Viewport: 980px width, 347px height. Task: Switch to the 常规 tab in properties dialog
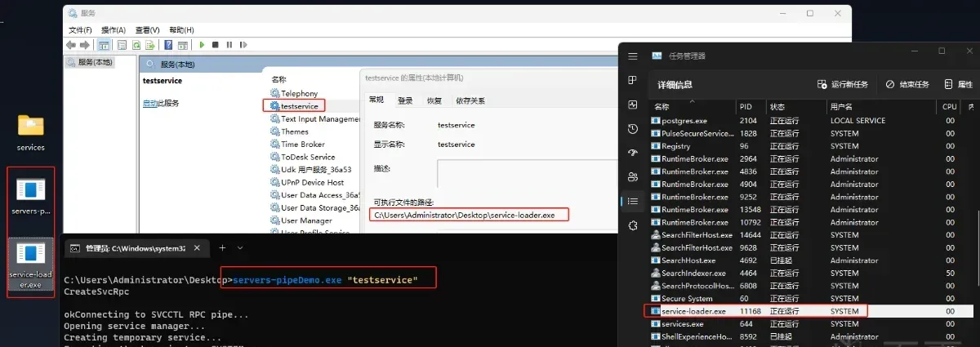(x=376, y=100)
